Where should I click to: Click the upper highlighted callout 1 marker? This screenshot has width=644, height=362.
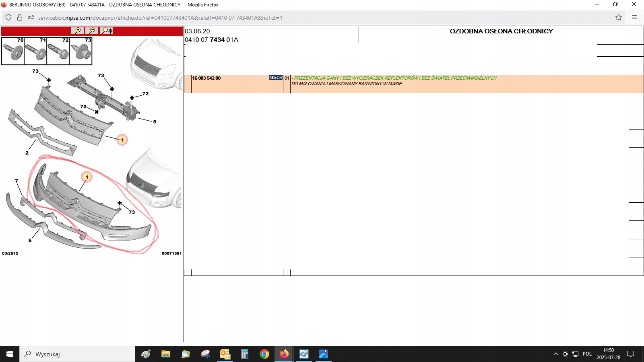coord(122,140)
